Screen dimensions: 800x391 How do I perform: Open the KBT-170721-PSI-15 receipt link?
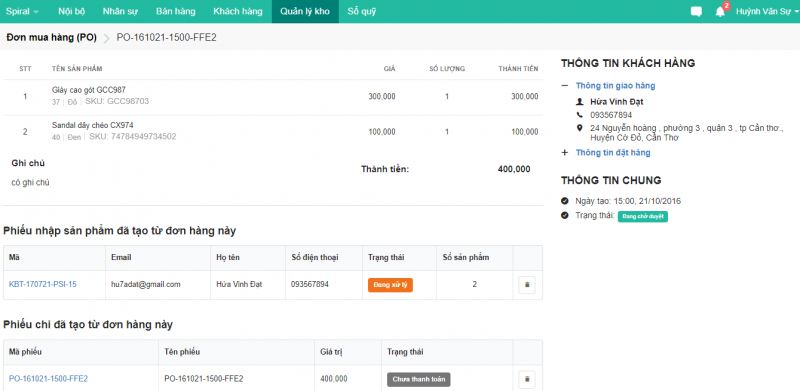point(43,284)
